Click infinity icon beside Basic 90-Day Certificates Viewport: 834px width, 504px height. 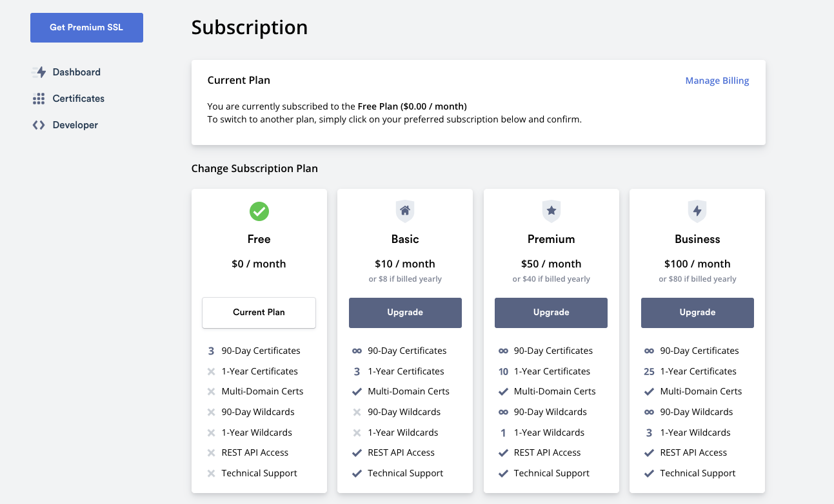357,351
